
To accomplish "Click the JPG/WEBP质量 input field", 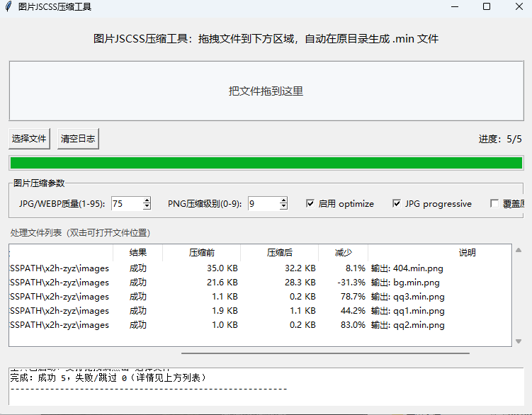I will coord(127,203).
